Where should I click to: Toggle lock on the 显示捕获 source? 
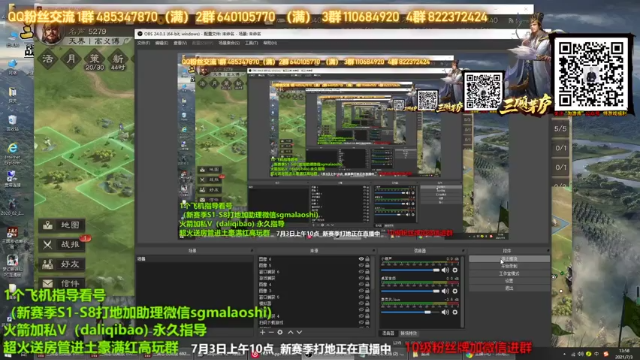[x=367, y=278]
